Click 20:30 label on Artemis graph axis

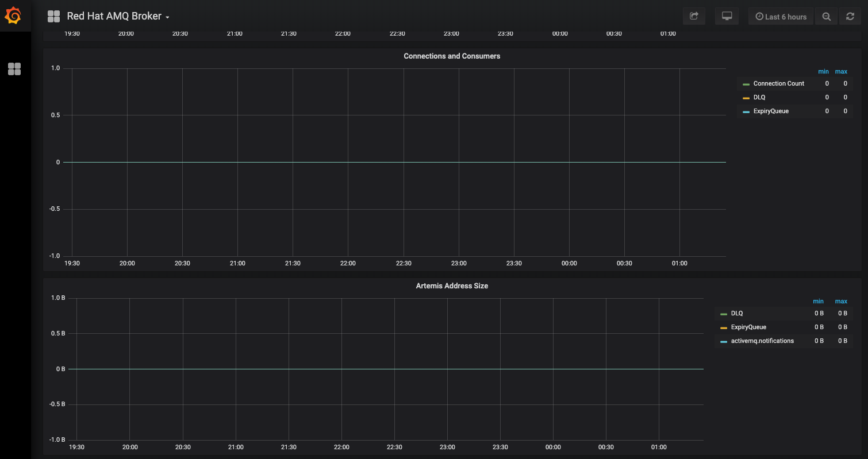pos(183,447)
